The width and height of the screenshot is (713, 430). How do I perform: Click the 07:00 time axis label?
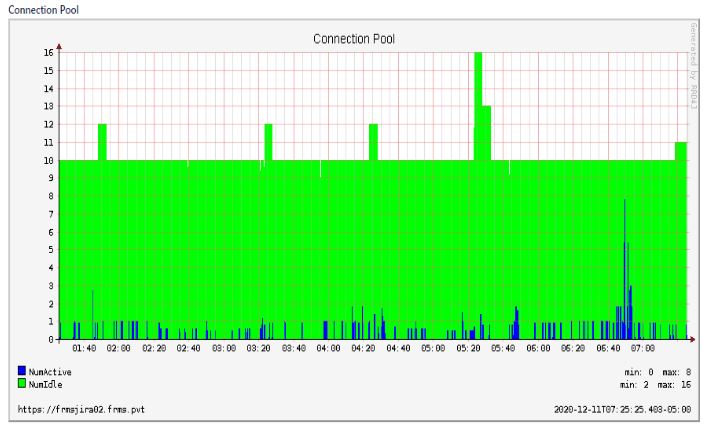click(x=643, y=348)
